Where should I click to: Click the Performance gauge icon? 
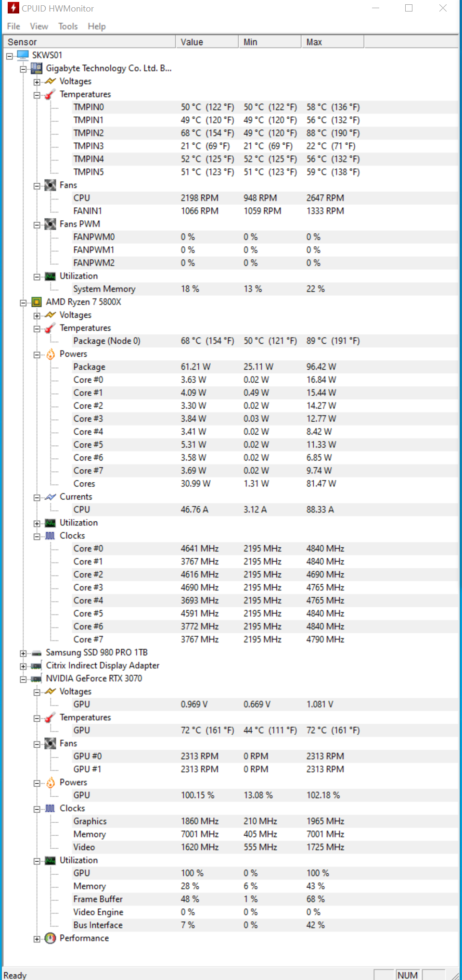pyautogui.click(x=50, y=938)
